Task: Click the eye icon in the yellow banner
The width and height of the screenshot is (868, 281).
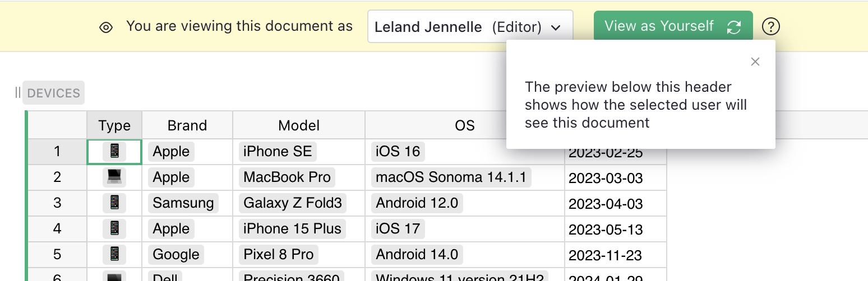Action: point(106,27)
